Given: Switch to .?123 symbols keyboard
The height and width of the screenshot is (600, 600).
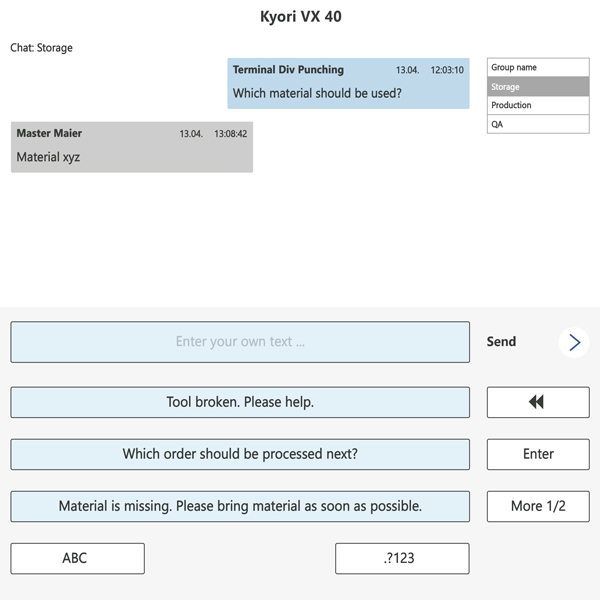Looking at the screenshot, I should pos(402,558).
